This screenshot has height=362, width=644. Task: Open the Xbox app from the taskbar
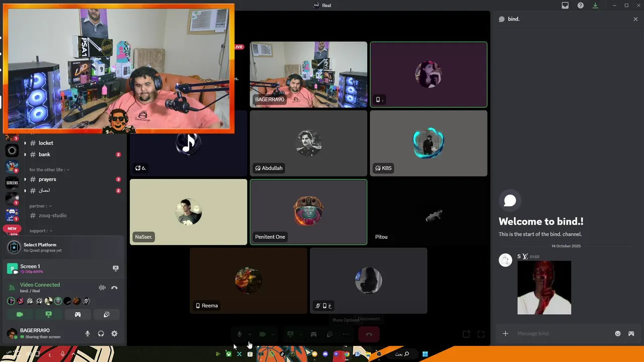pyautogui.click(x=228, y=354)
